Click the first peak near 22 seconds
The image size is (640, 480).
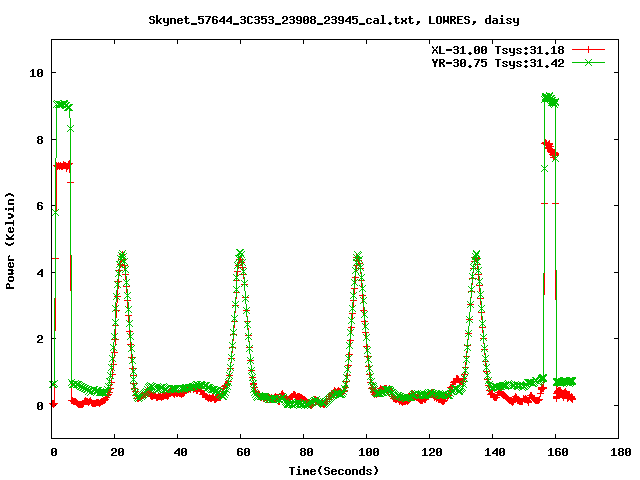[122, 257]
